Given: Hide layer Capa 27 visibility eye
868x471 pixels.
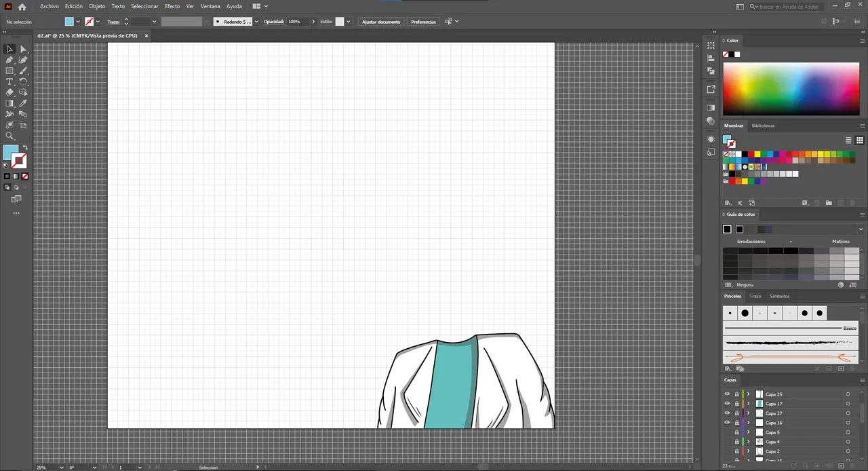Looking at the screenshot, I should click(727, 413).
